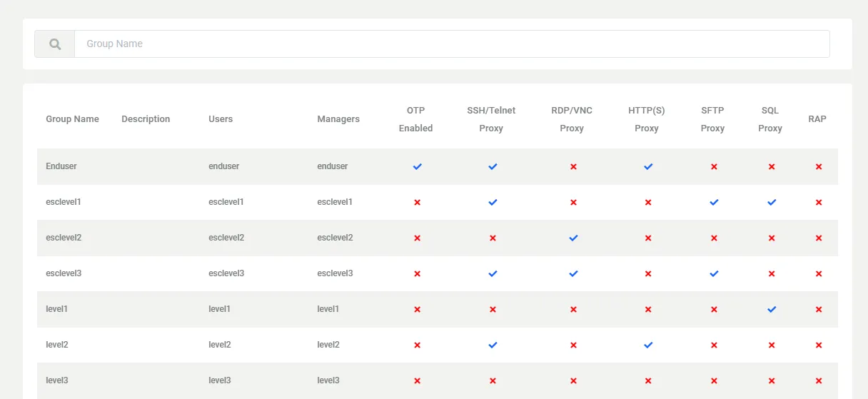Screen dimensions: 868x399
Task: Click the Users column header
Action: (x=221, y=119)
